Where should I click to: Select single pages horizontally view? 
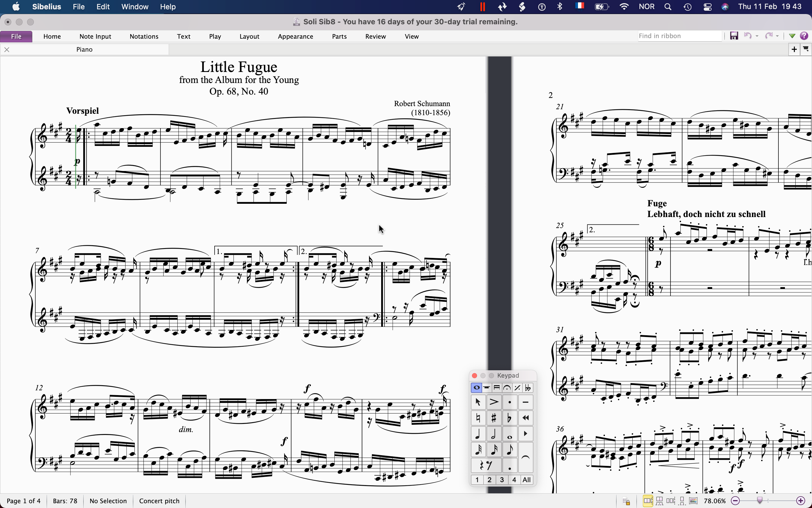coord(671,501)
